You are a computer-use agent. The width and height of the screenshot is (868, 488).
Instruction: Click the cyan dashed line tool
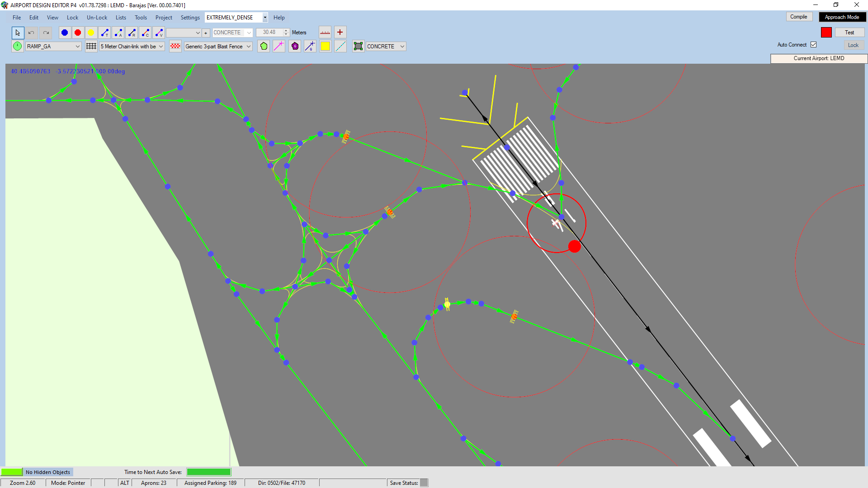point(340,46)
